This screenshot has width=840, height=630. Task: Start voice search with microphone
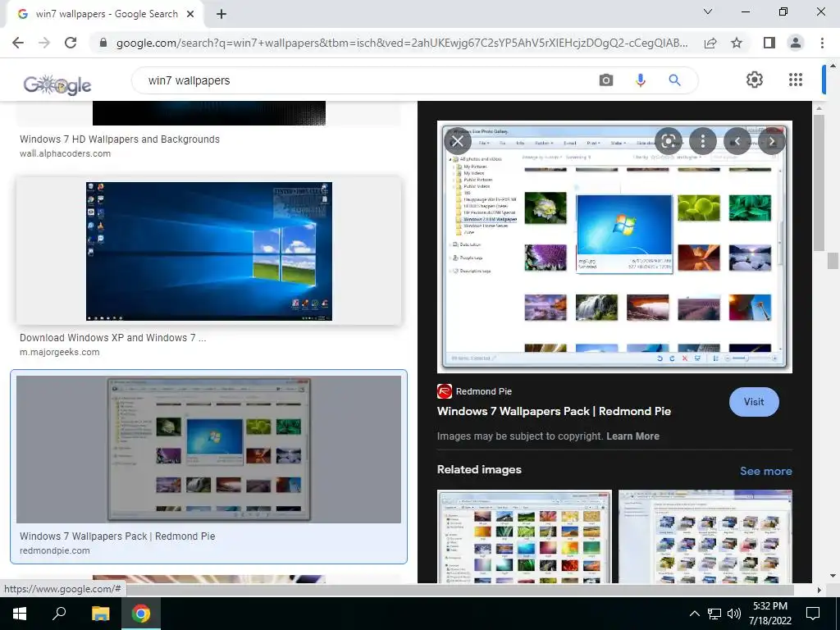pos(640,80)
